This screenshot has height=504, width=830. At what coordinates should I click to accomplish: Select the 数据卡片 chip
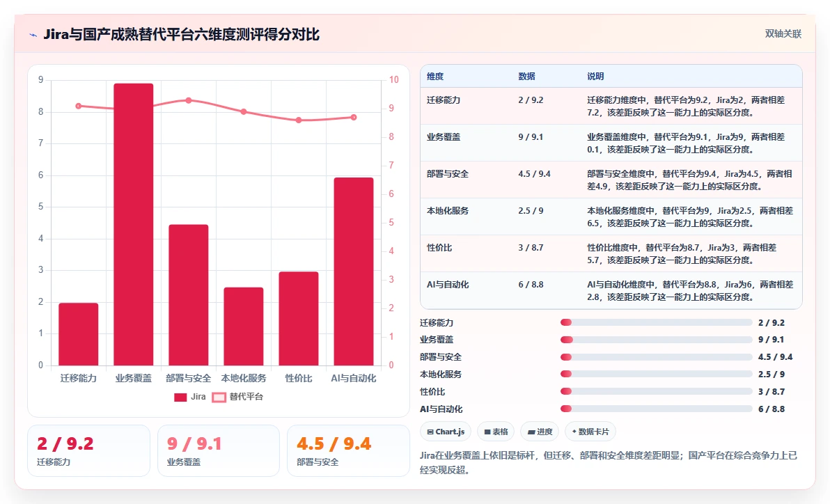point(590,432)
